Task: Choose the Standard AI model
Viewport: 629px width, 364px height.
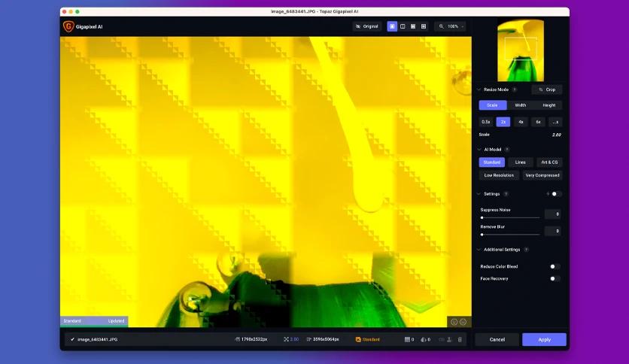Action: (492, 162)
